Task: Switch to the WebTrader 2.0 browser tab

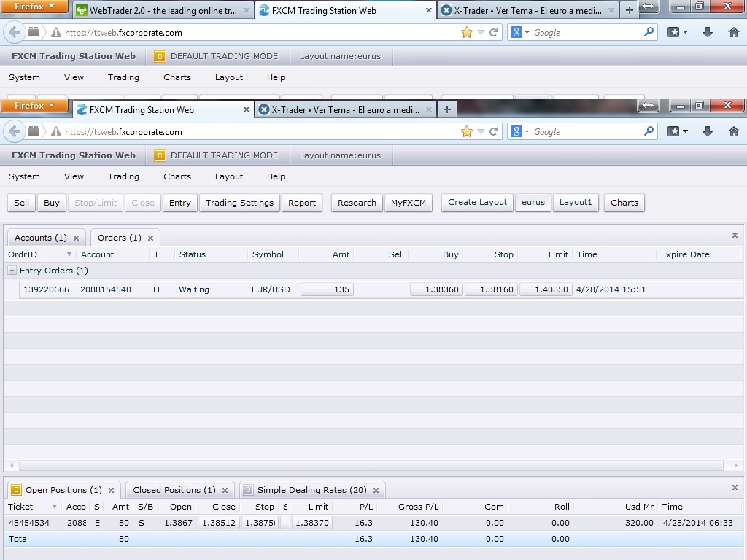Action: pos(162,11)
